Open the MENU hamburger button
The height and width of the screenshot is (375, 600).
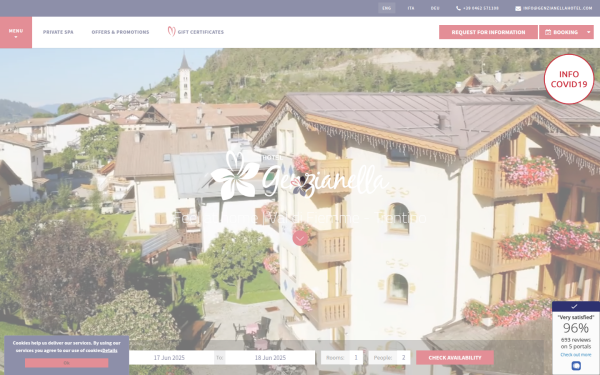pos(16,32)
